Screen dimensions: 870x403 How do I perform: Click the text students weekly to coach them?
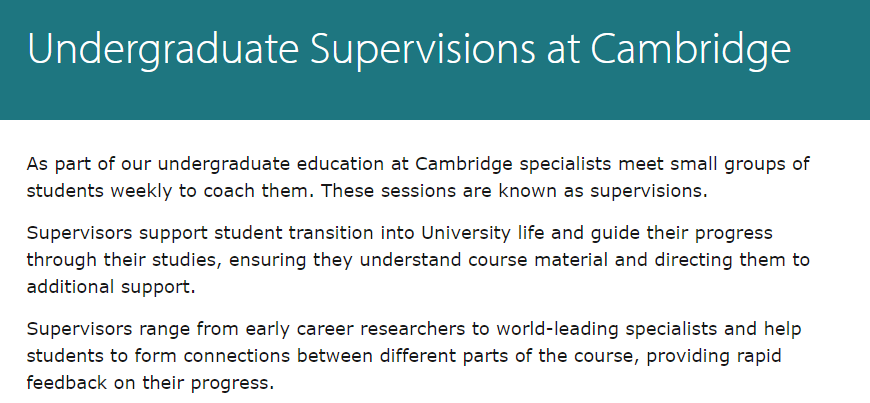(x=171, y=191)
